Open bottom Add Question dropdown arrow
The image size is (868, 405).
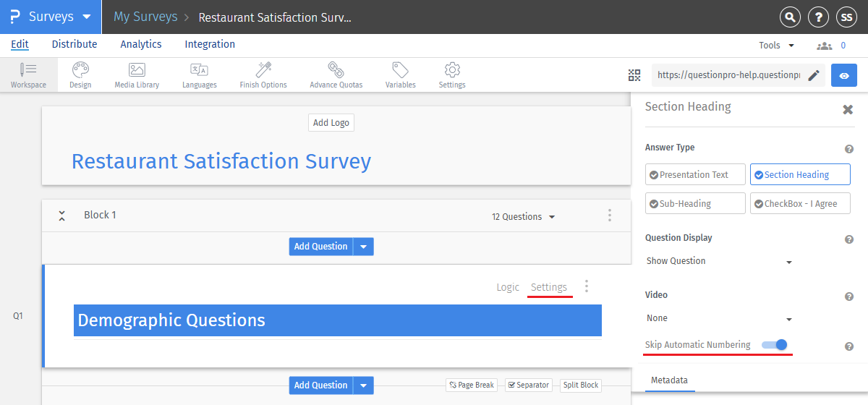pos(364,385)
